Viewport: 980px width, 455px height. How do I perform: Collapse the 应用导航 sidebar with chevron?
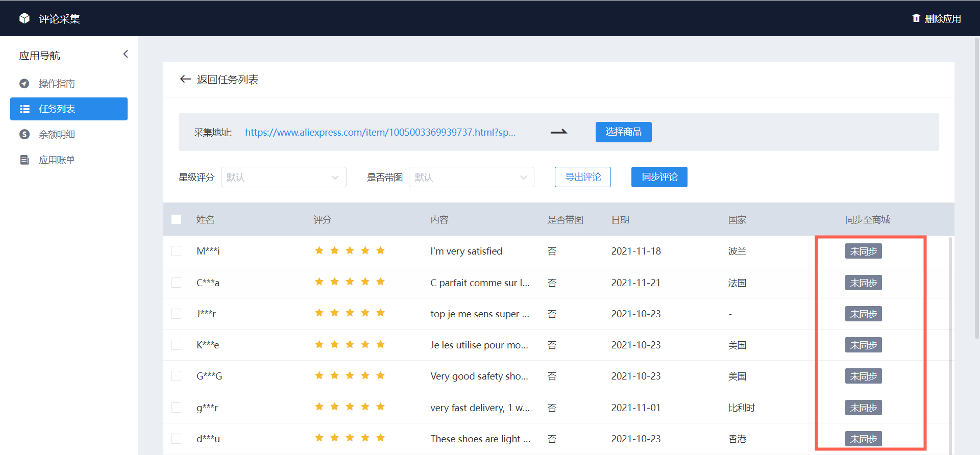pos(126,54)
